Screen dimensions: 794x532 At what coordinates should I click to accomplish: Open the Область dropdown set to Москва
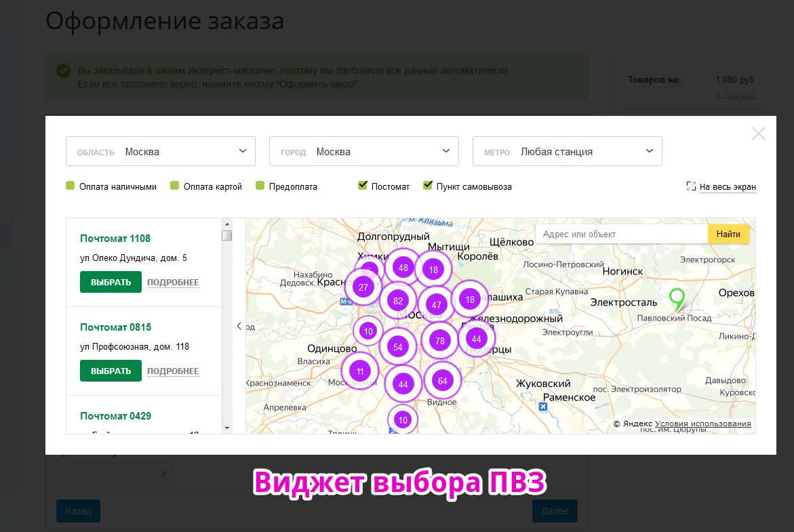[x=161, y=151]
